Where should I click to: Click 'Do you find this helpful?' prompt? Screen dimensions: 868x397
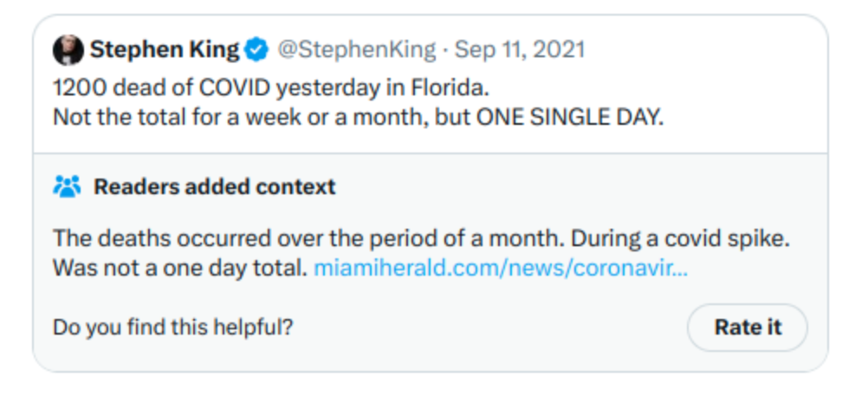(x=172, y=328)
